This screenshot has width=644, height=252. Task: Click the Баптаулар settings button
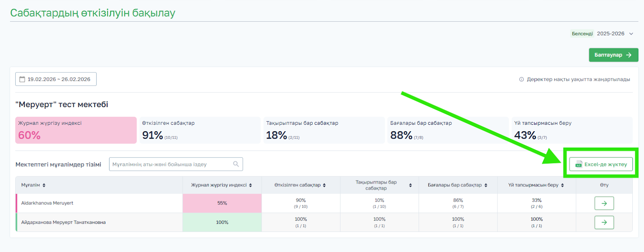613,55
